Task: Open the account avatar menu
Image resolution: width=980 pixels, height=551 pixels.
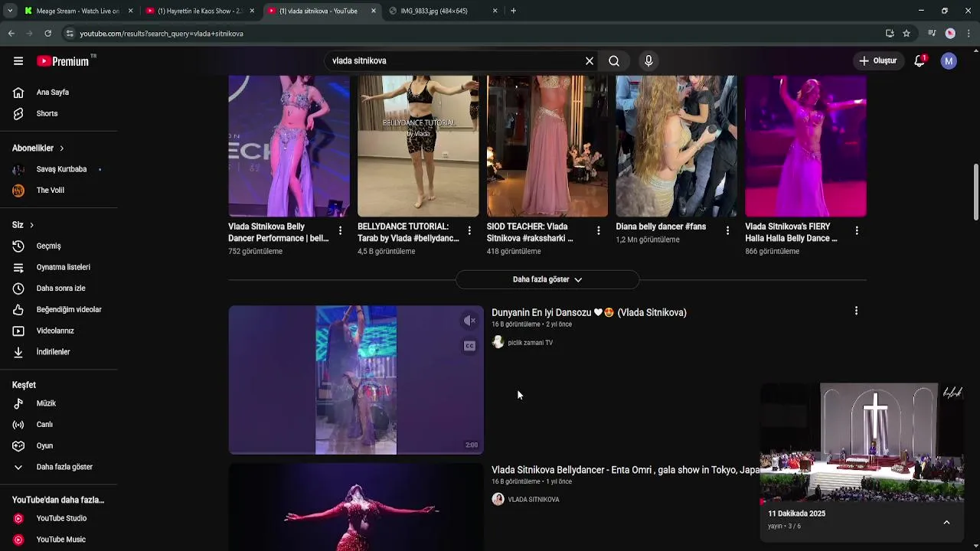Action: (949, 61)
